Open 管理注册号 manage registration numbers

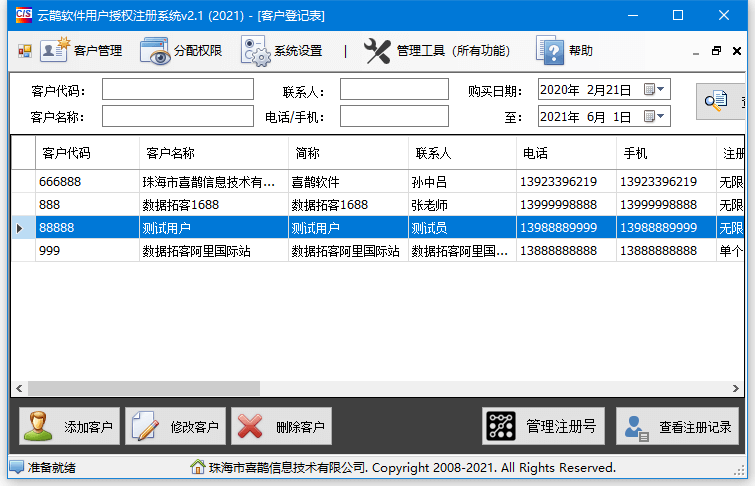point(543,427)
